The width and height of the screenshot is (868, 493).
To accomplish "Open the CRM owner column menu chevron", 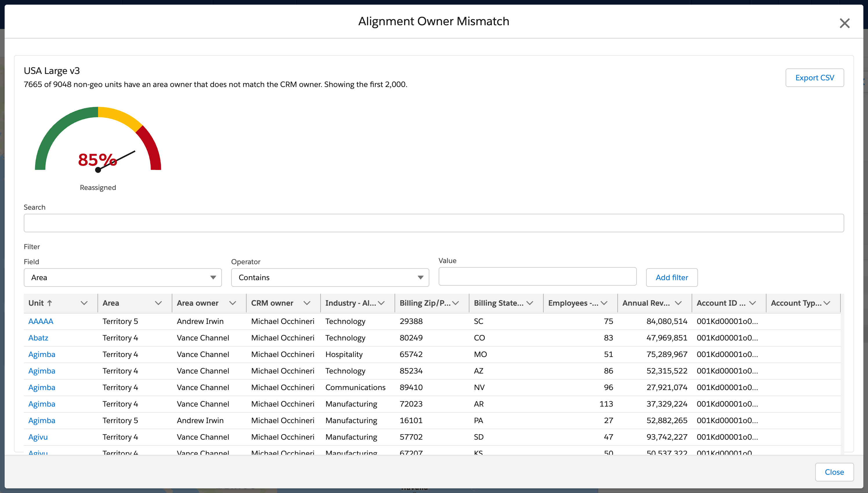I will (307, 303).
